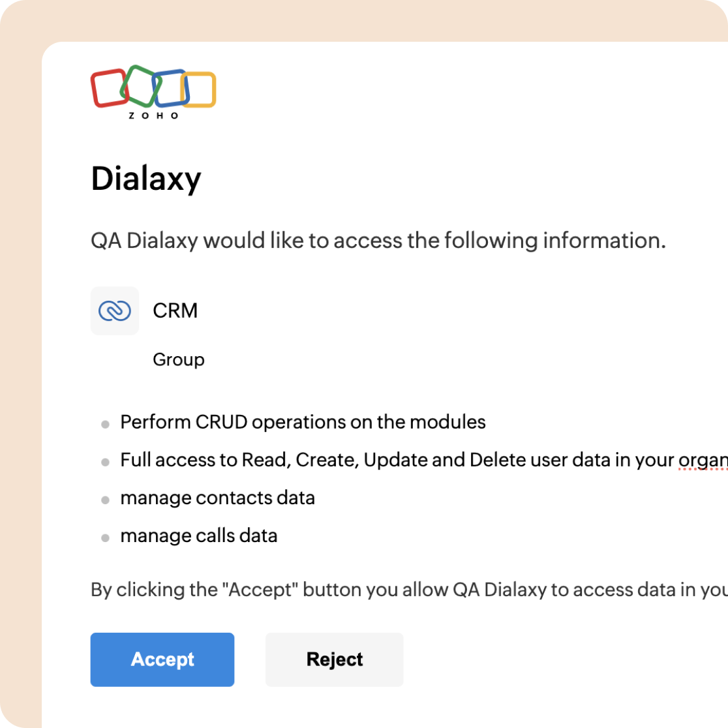
Task: Click the Perform CRUD operations permission text
Action: pos(303,422)
